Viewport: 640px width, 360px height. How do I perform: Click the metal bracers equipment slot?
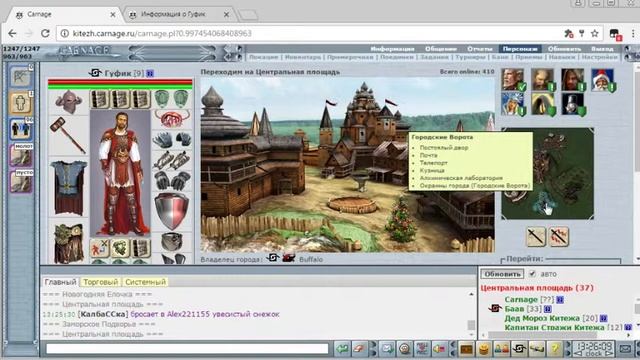click(x=172, y=160)
